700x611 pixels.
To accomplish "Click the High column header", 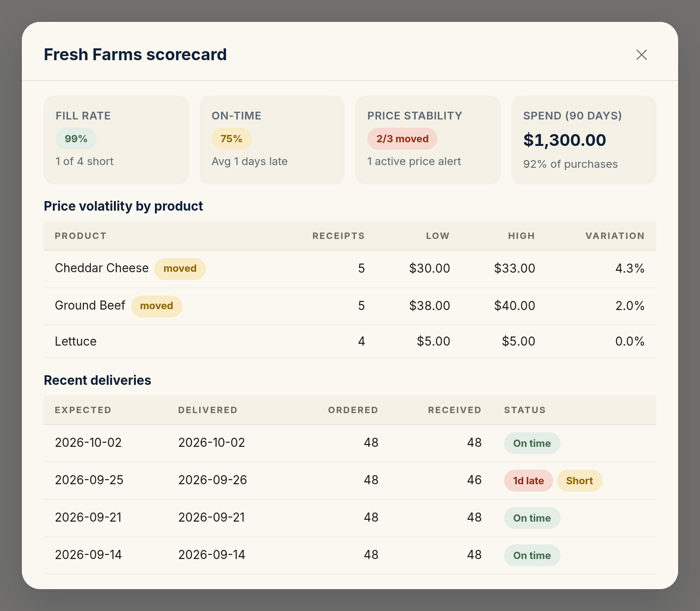I will (521, 236).
